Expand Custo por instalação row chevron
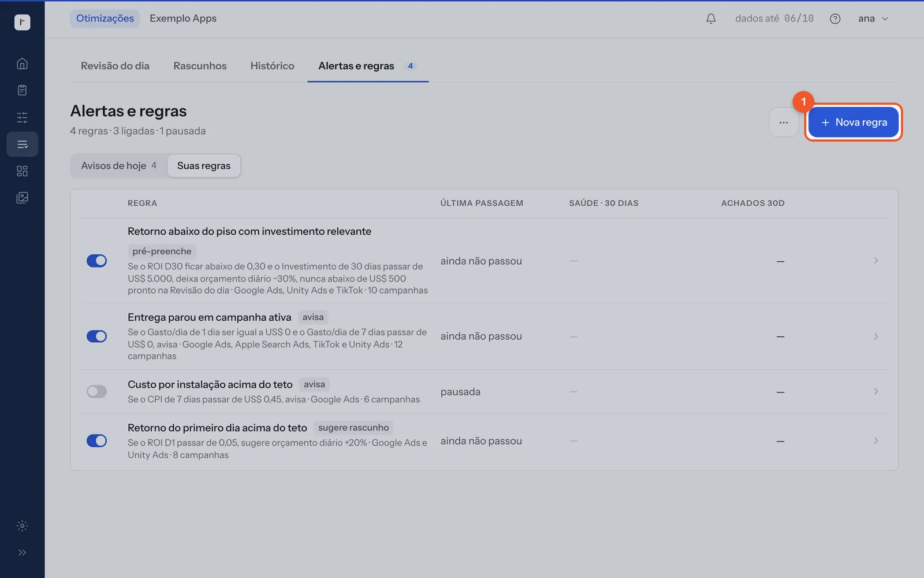The height and width of the screenshot is (578, 924). pos(875,392)
